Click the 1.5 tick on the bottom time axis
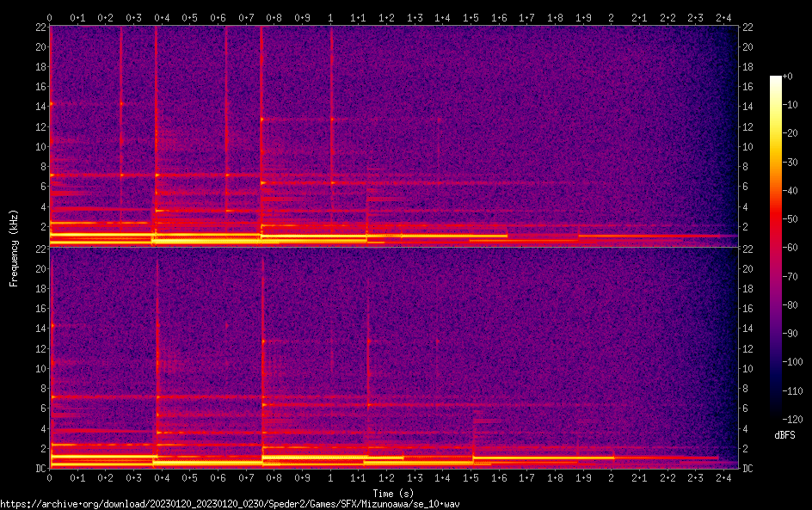Screen dimensions: 812x510 471,477
